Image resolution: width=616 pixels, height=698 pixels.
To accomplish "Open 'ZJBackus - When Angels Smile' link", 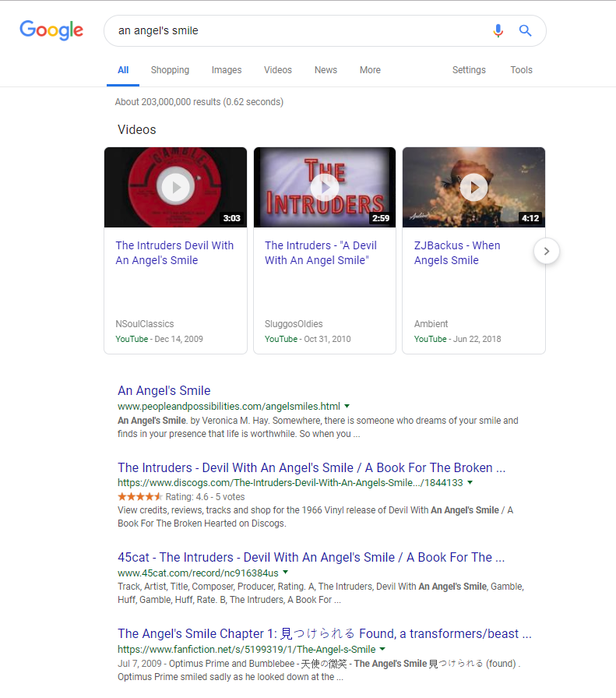I will [x=457, y=253].
